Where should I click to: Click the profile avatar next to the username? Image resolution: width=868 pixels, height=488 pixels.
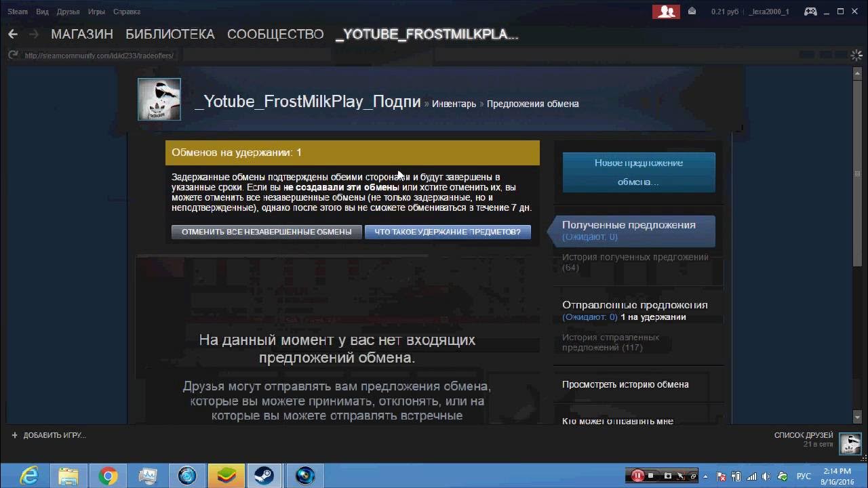pos(159,99)
